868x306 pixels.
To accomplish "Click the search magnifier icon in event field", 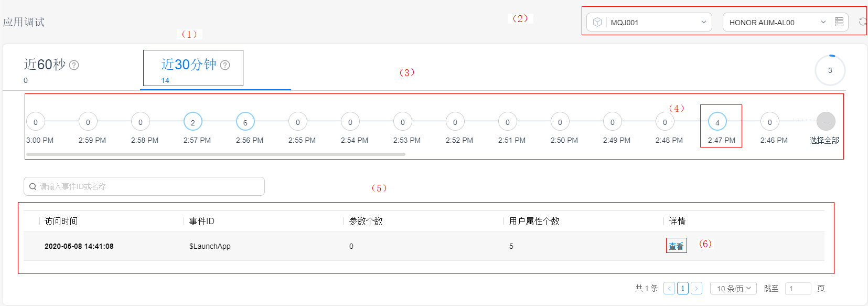I will point(33,186).
